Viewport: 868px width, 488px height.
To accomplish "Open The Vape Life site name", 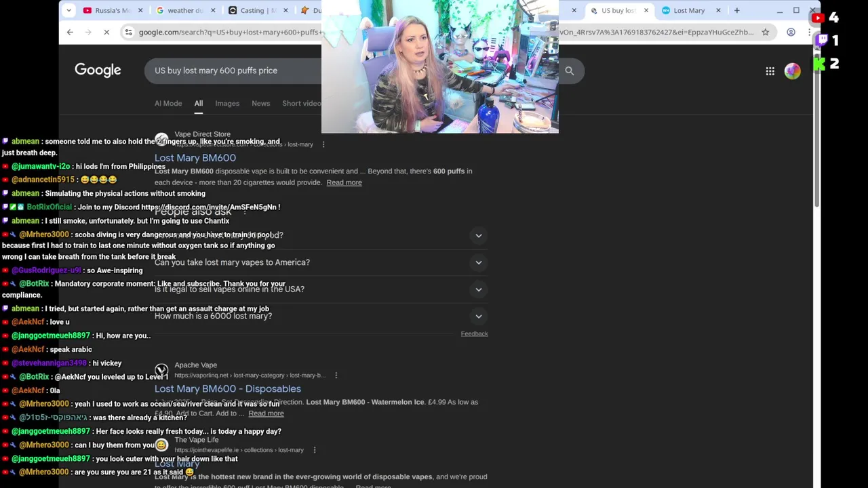I will tap(197, 439).
